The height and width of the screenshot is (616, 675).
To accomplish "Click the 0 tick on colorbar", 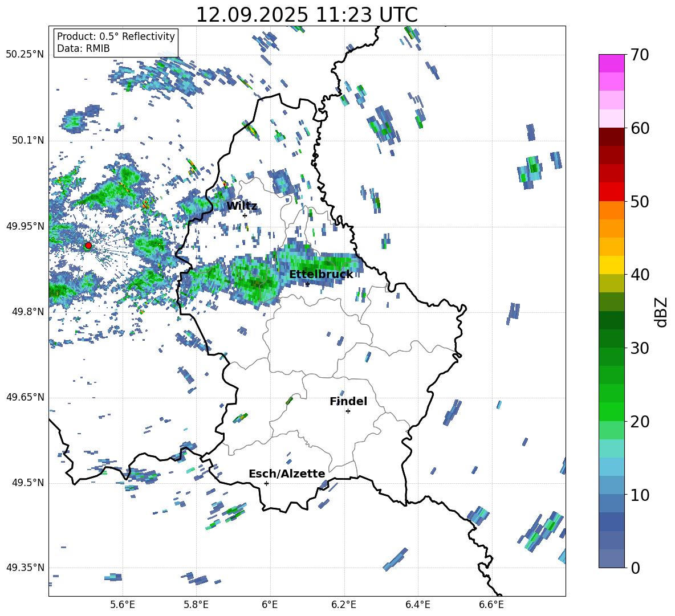I will [635, 568].
